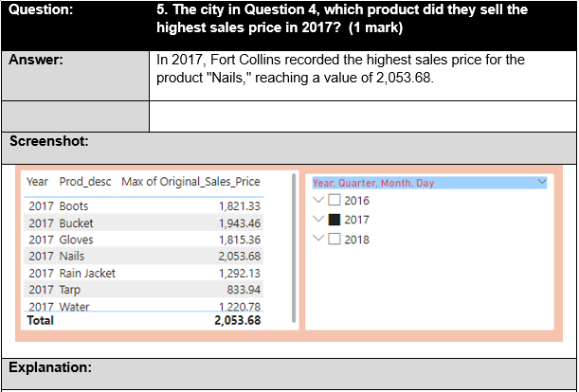This screenshot has height=392, width=579.
Task: Uncheck the 2017 year checkbox
Action: click(335, 220)
